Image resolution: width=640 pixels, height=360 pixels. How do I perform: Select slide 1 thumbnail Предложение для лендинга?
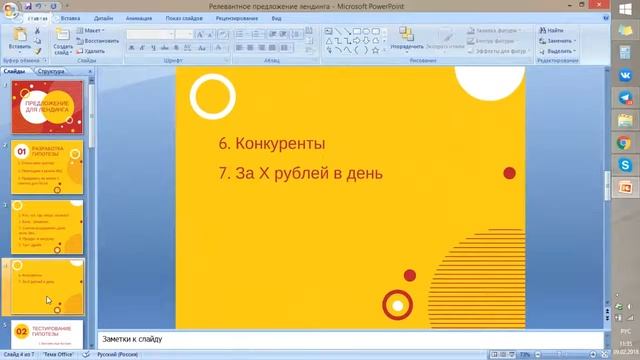pyautogui.click(x=47, y=107)
